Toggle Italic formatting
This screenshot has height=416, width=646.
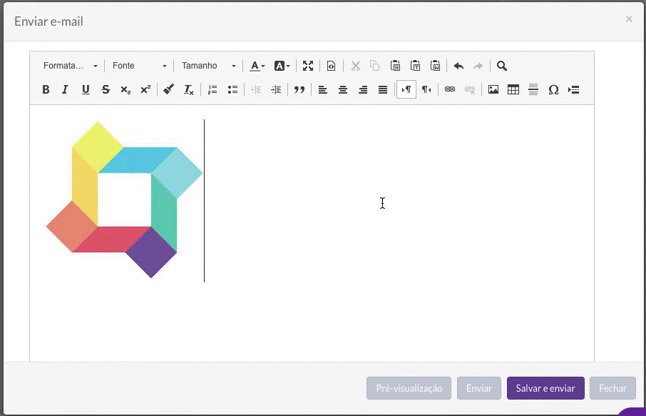pyautogui.click(x=65, y=89)
